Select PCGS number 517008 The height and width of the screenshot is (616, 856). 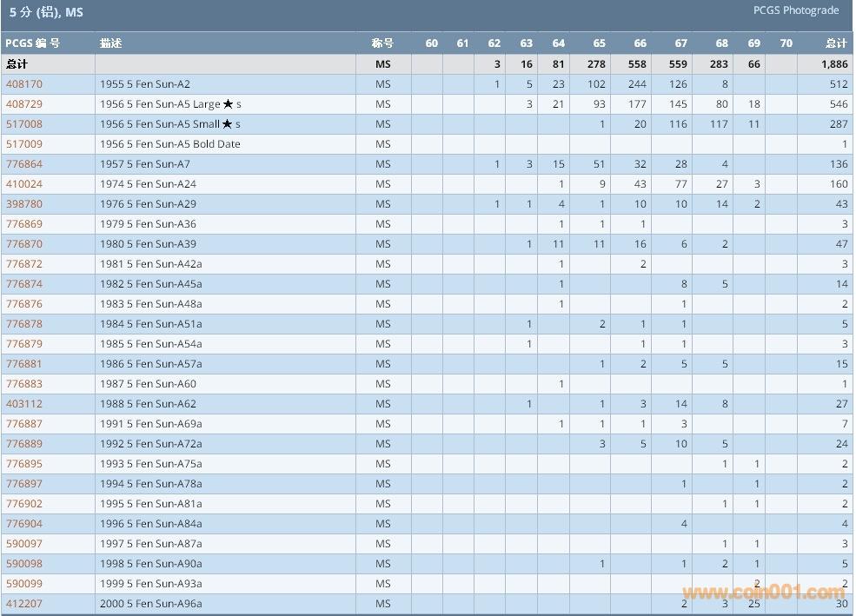click(x=24, y=124)
